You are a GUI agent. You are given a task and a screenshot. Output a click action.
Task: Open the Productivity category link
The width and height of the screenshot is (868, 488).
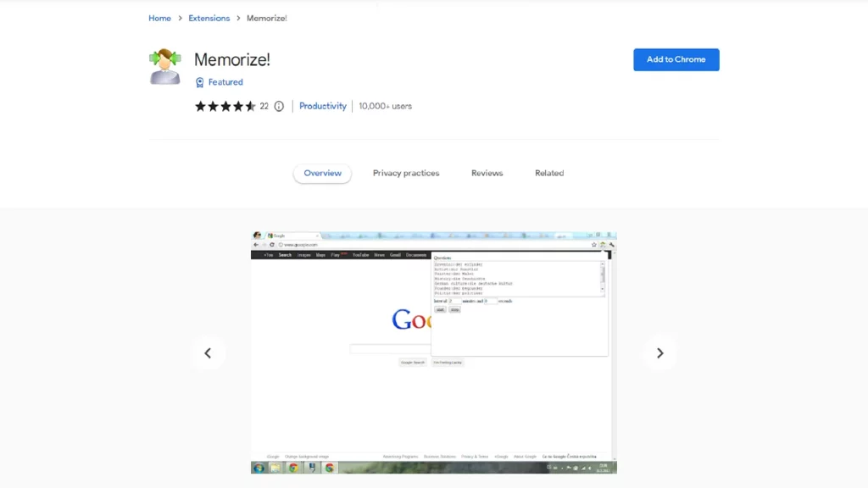(x=323, y=106)
